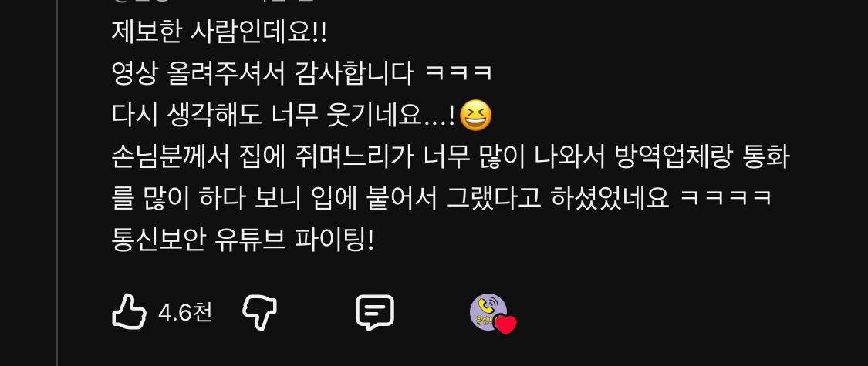Click the cut-off text at the top edge
Image resolution: width=868 pixels, height=366 pixels.
(213, 1)
